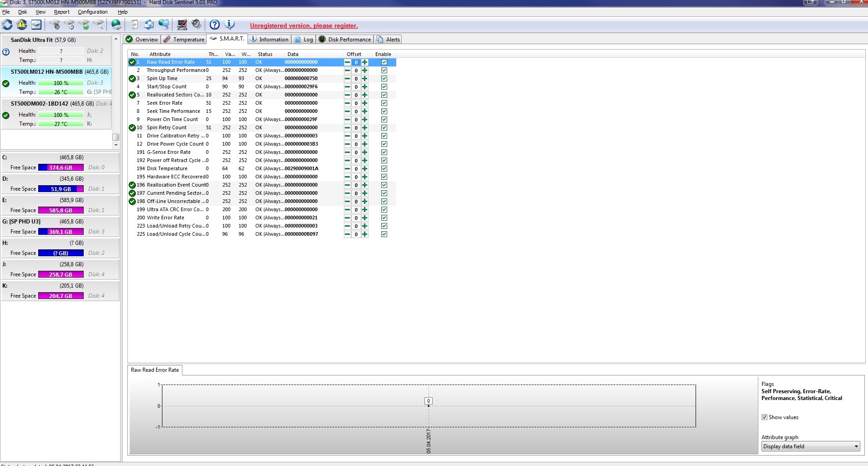Toggle Enable checkbox for Current Pending Sector

click(x=384, y=193)
